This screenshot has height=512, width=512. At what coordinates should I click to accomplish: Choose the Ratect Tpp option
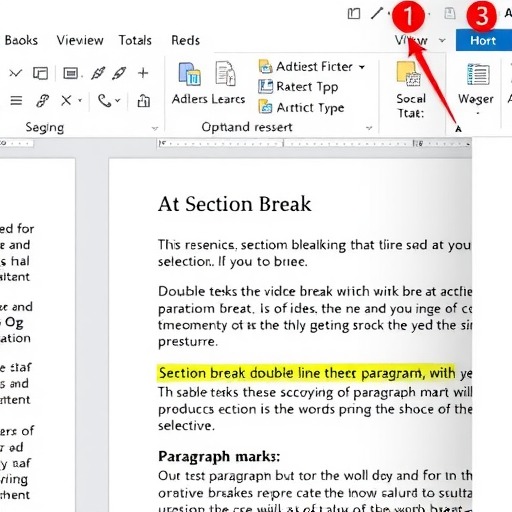coord(299,87)
